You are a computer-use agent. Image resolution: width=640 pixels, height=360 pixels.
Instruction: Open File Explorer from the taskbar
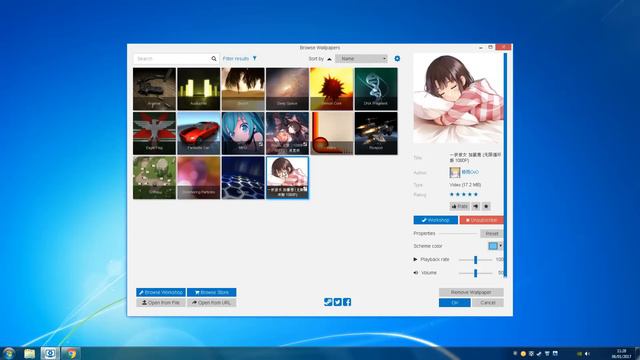point(29,353)
